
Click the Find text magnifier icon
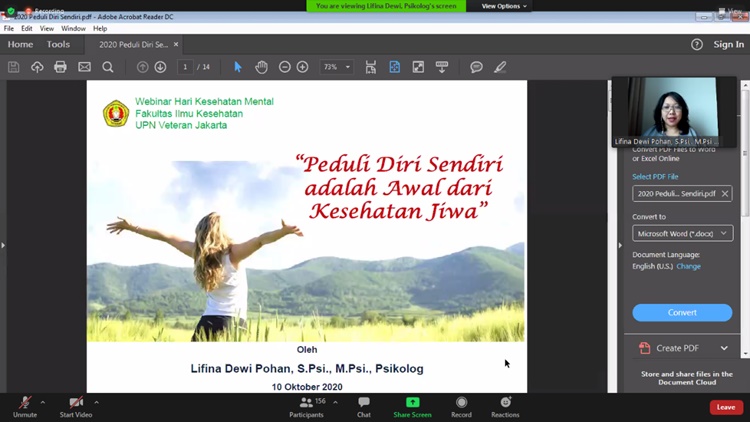pos(108,67)
